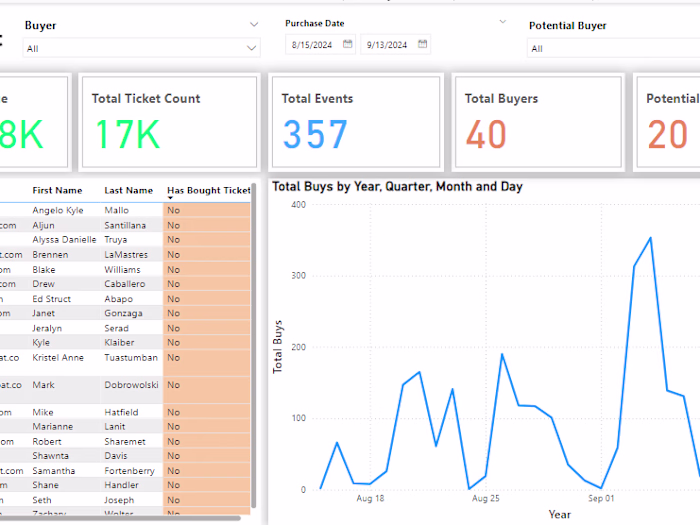Open the Potential Buyer All dropdown
700x525 pixels.
coord(613,48)
